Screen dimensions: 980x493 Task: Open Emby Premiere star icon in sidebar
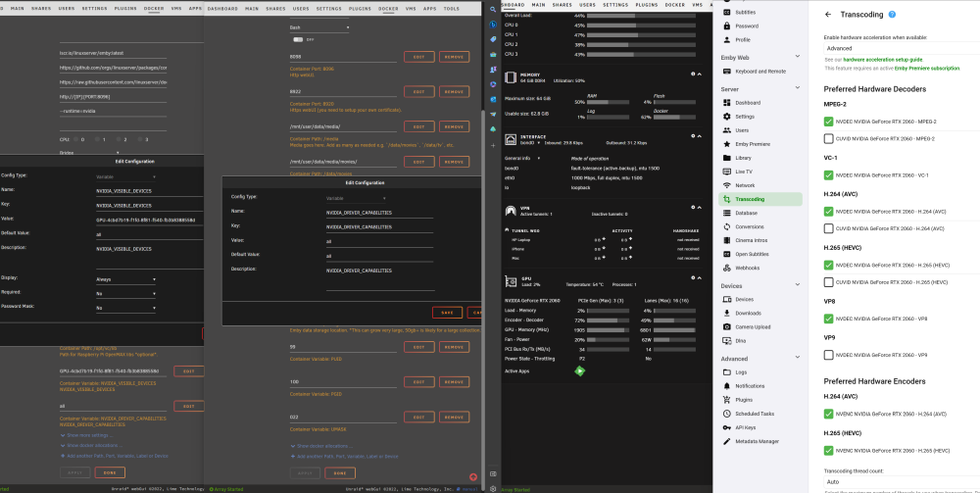click(x=726, y=144)
